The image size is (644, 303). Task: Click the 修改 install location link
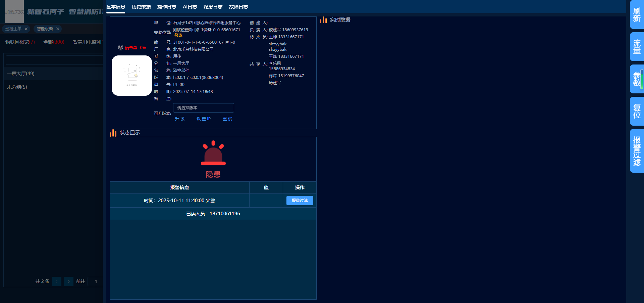coord(178,35)
